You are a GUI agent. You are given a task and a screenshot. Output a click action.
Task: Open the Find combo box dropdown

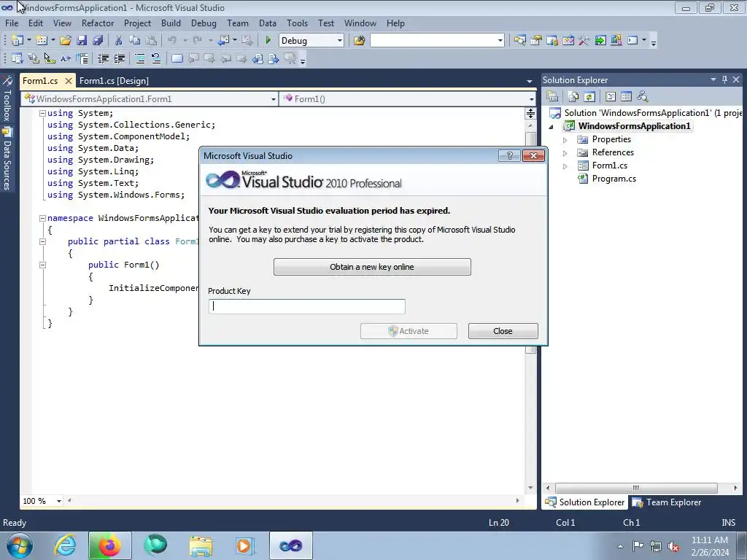(x=500, y=41)
